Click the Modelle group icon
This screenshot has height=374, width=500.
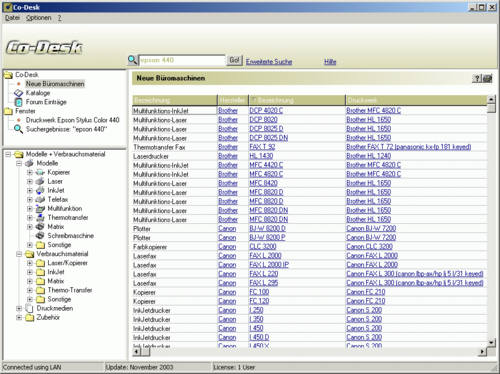tap(30, 163)
